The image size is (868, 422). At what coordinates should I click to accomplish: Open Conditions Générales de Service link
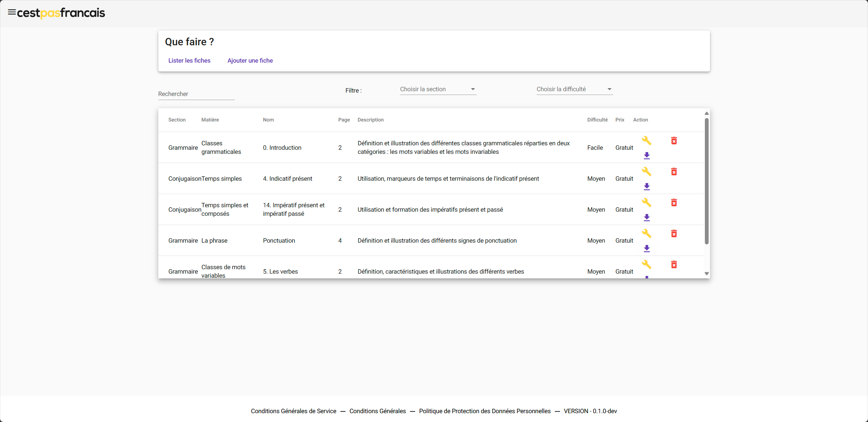294,411
